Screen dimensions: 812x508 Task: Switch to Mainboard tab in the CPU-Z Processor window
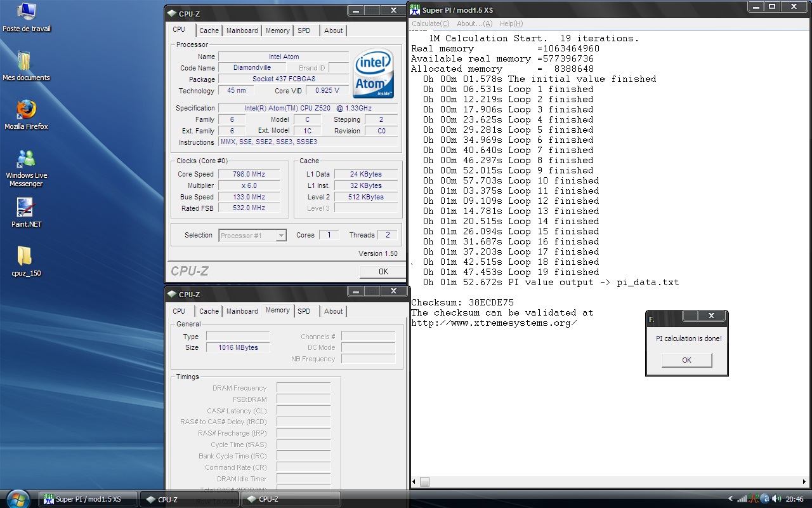click(x=242, y=30)
